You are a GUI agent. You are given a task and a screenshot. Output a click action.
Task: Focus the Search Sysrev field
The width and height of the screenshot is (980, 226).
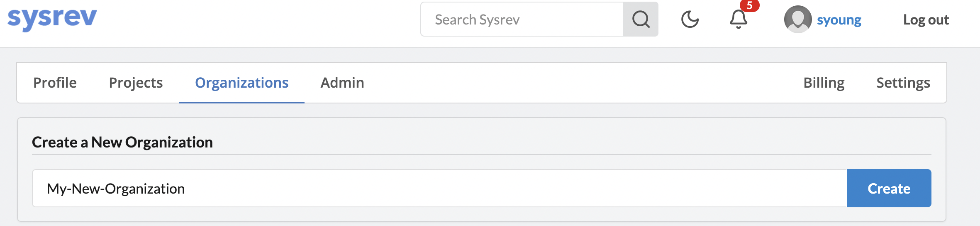pos(522,20)
